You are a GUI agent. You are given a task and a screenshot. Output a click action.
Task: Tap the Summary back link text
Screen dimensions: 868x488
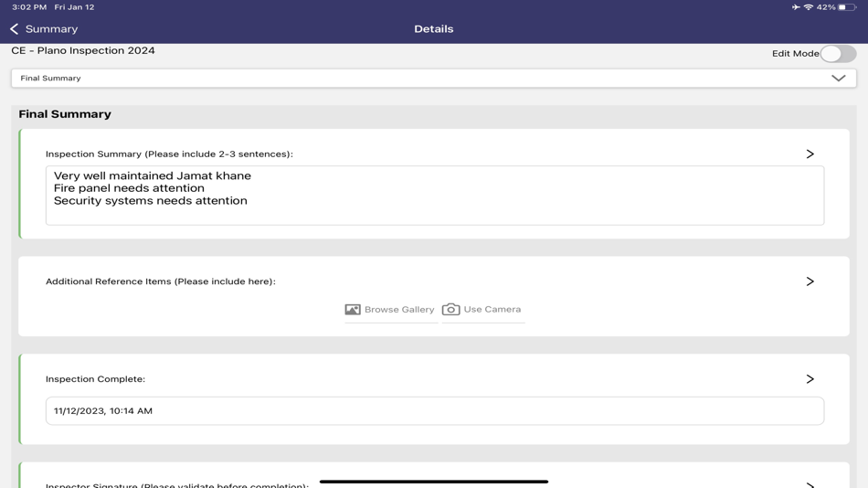[x=51, y=29]
